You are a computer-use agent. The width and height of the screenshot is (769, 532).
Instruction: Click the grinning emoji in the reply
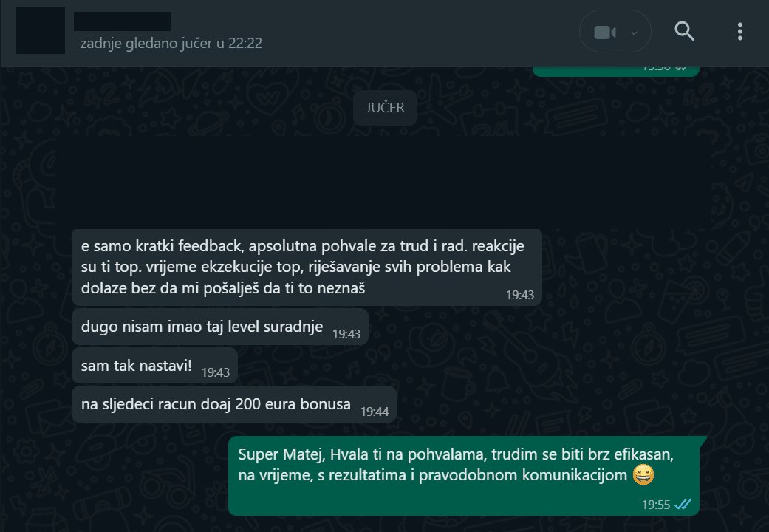[x=643, y=475]
